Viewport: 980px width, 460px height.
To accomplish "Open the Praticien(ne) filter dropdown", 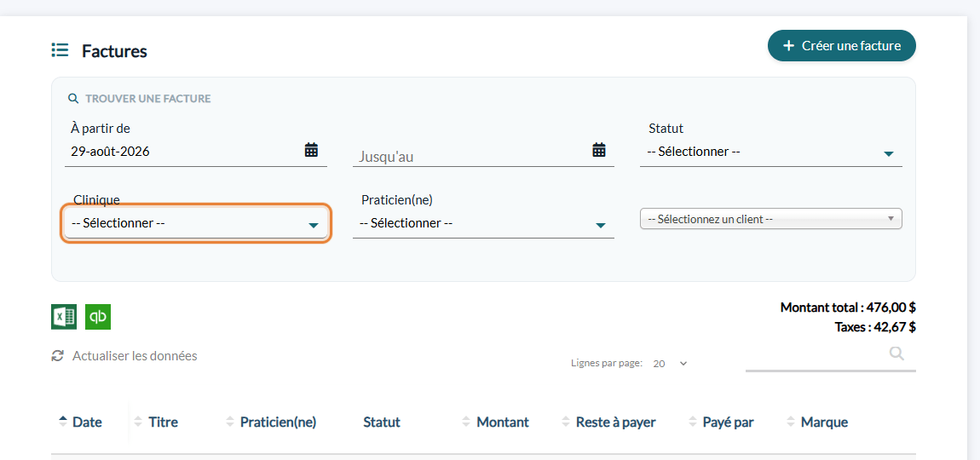I will coord(483,223).
